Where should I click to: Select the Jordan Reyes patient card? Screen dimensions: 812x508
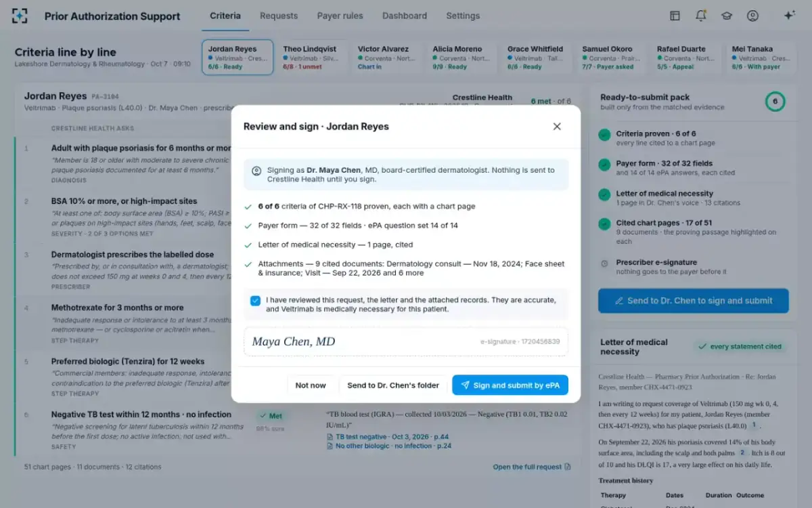tap(238, 58)
